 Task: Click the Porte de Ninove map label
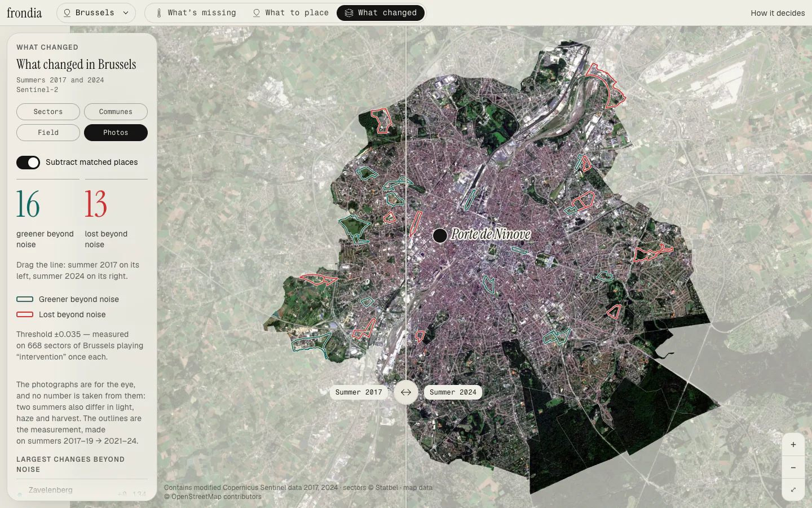[x=491, y=234]
